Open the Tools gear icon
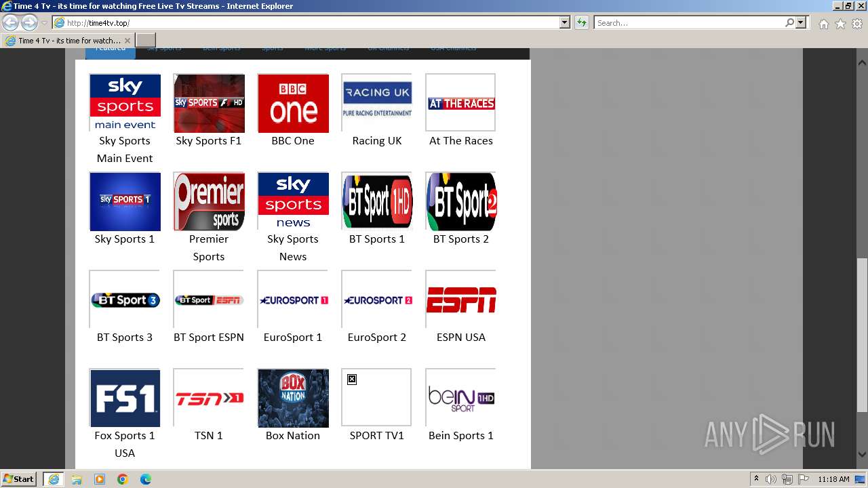The height and width of the screenshot is (488, 868). pyautogui.click(x=857, y=24)
